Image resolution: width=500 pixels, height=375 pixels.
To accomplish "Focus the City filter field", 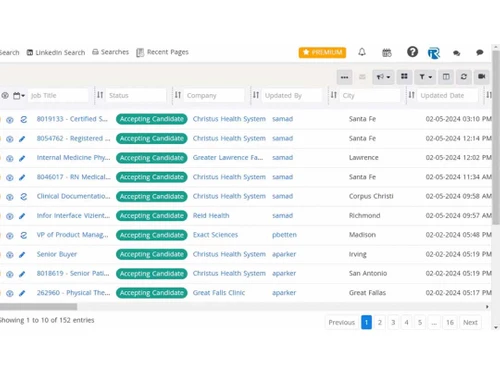I will click(370, 96).
